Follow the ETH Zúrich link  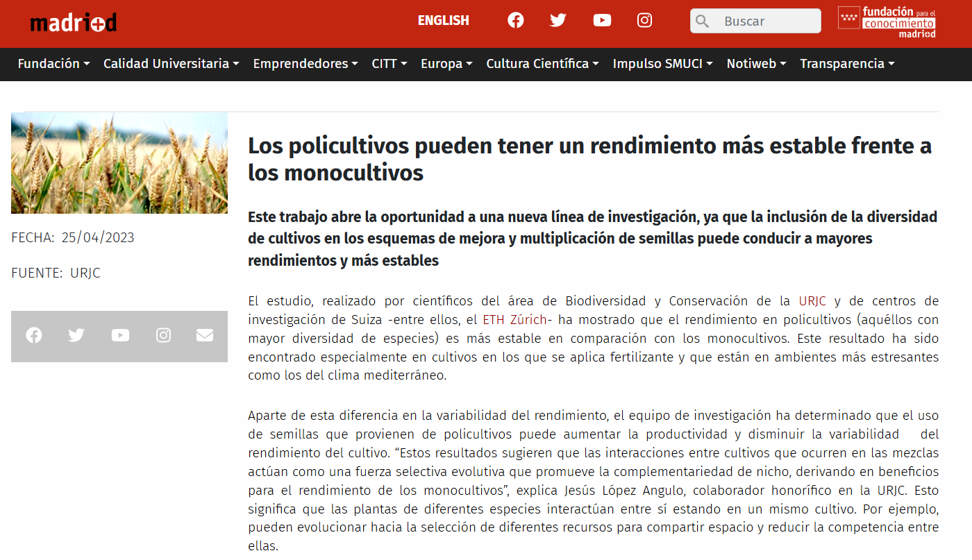pyautogui.click(x=514, y=320)
